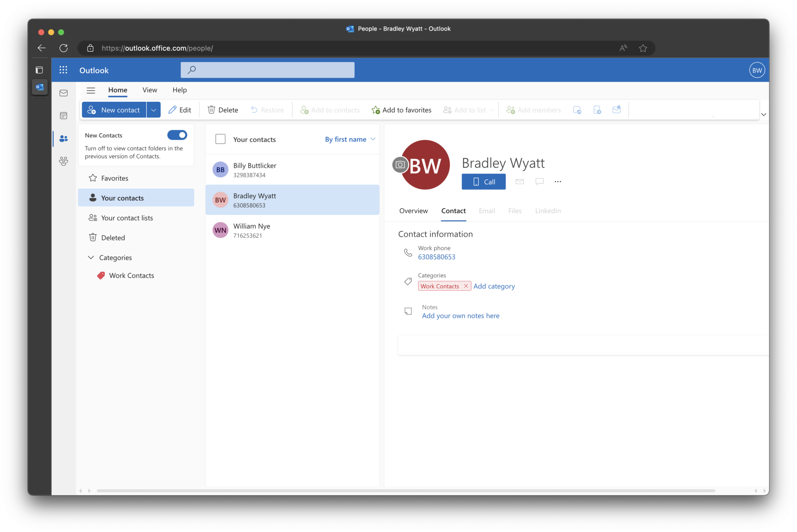Remove the Work Contacts category tag
The width and height of the screenshot is (797, 532).
pyautogui.click(x=466, y=286)
